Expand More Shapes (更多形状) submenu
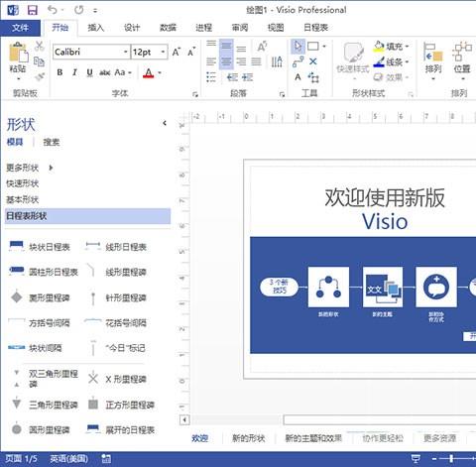 coord(30,168)
